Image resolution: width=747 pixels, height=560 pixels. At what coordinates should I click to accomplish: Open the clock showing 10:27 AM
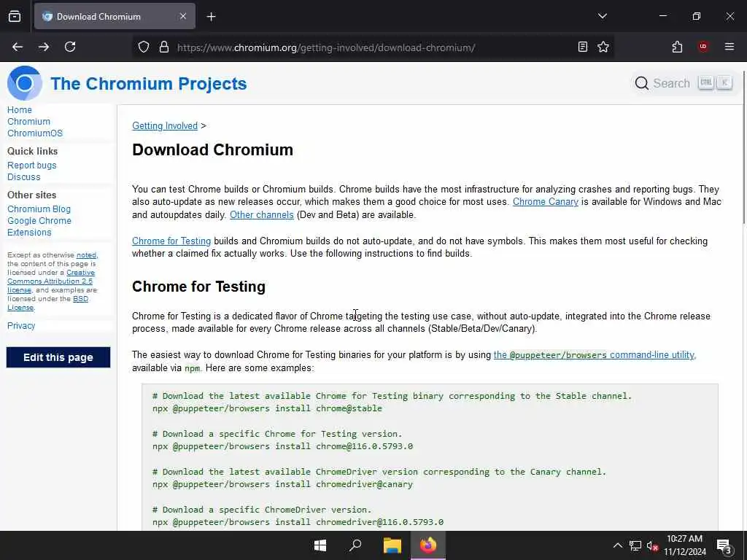pyautogui.click(x=684, y=545)
